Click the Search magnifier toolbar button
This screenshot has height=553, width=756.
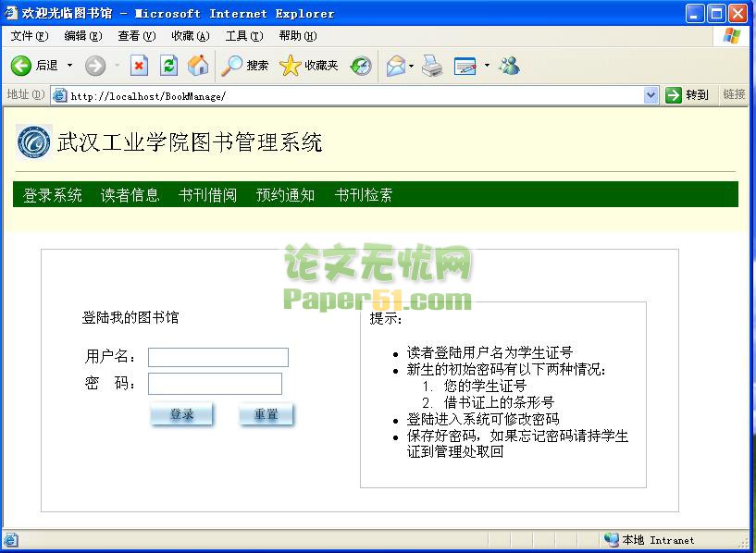pyautogui.click(x=244, y=65)
